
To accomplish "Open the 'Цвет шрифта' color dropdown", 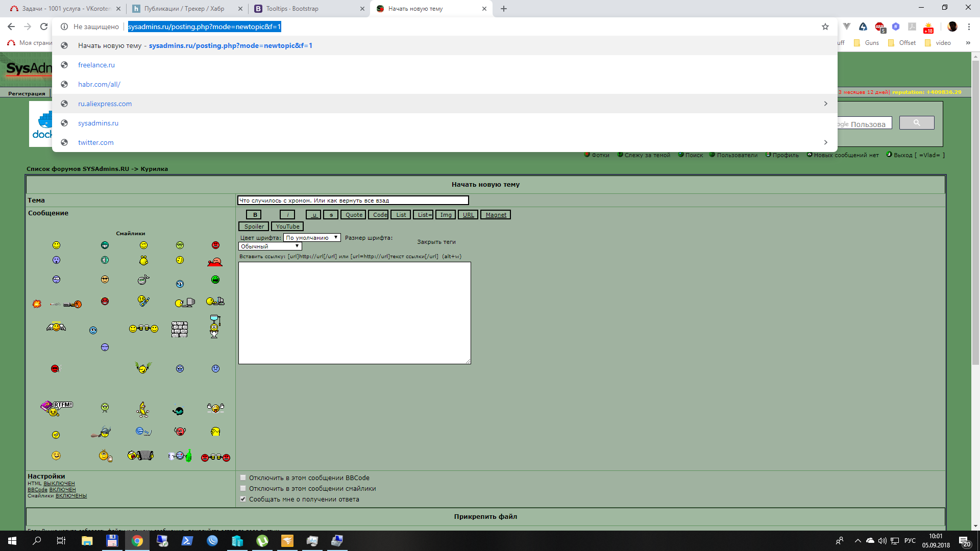I will point(312,238).
